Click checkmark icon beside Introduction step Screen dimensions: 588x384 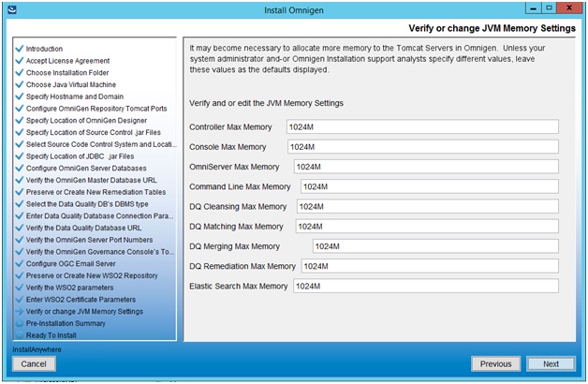19,49
